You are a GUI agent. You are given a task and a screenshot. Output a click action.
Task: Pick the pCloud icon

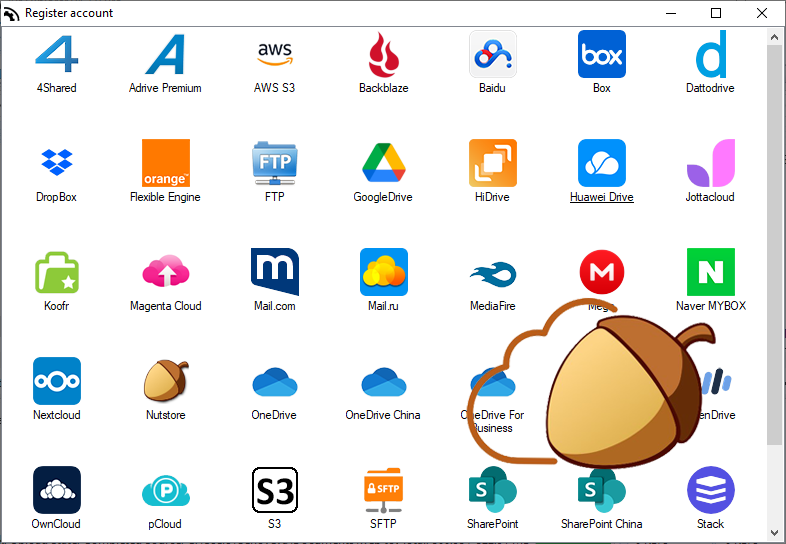166,490
